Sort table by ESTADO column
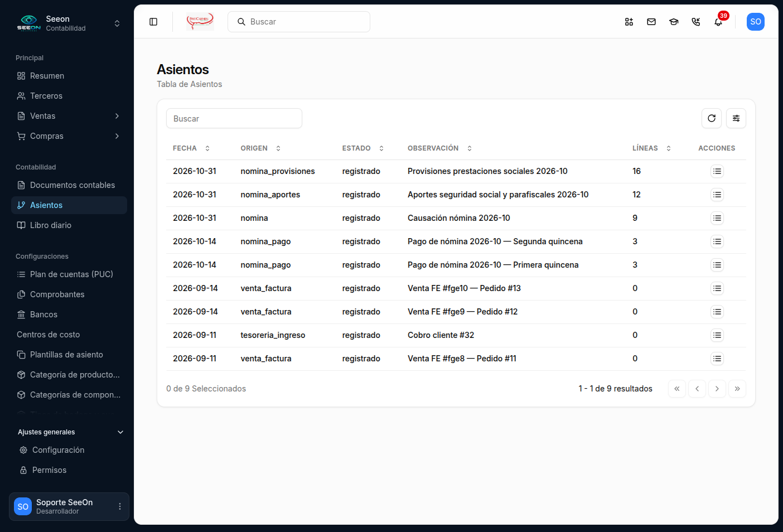The image size is (783, 532). [x=363, y=148]
